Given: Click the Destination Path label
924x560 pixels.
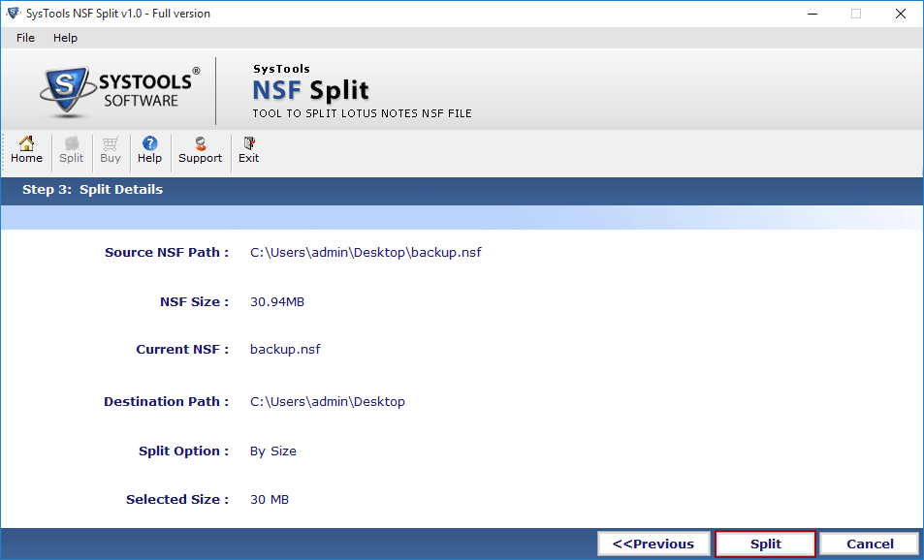Looking at the screenshot, I should pyautogui.click(x=166, y=402).
